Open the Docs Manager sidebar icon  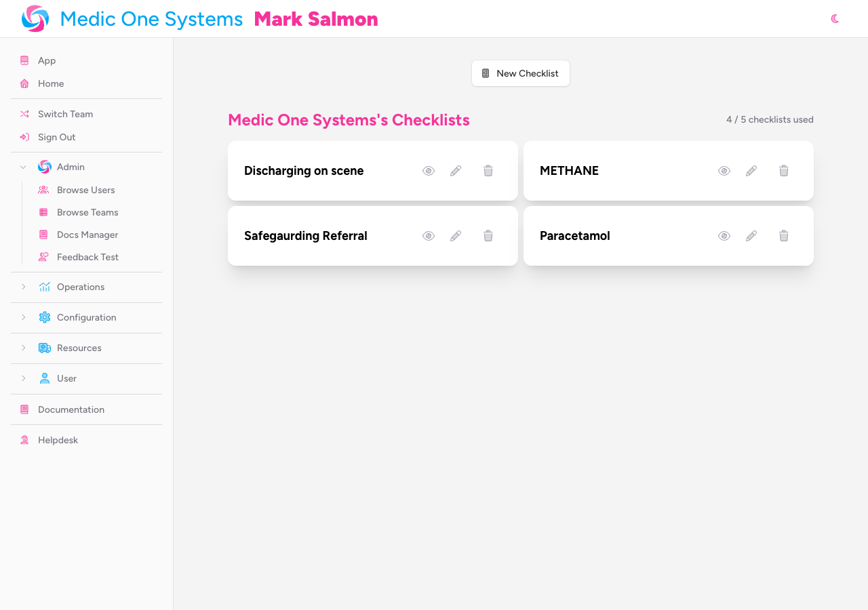43,234
